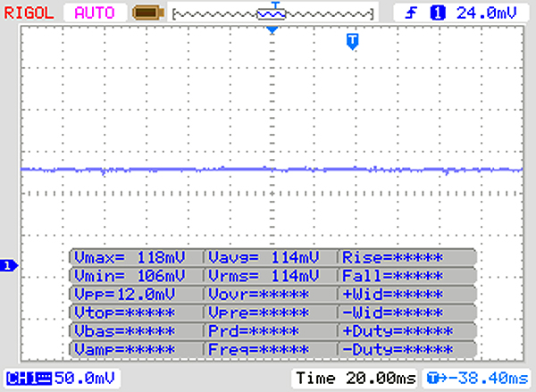Click the blue T trigger position marker
Viewport: 536px width, 392px height.
point(353,42)
